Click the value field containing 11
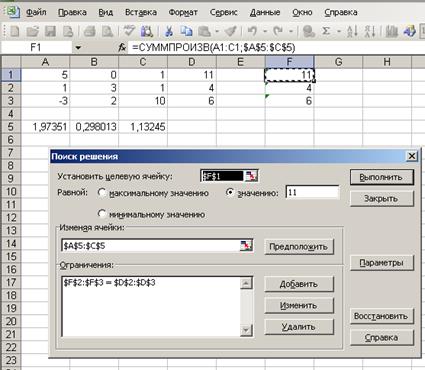Screen dimensions: 425x370 (x=312, y=192)
